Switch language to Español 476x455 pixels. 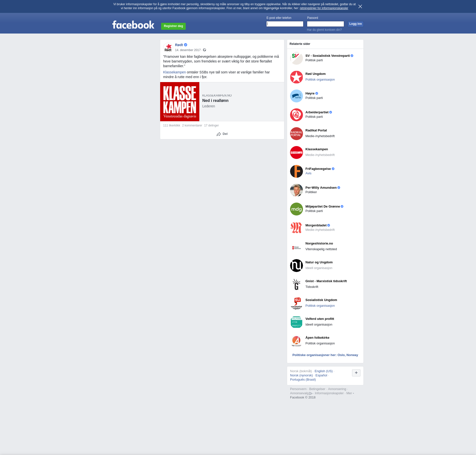pos(321,375)
